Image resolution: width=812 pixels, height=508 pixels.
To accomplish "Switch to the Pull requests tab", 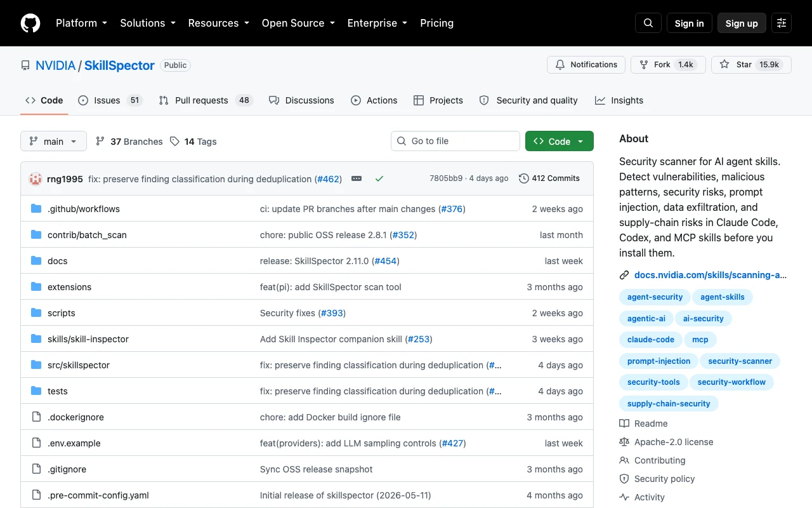I will [x=206, y=100].
